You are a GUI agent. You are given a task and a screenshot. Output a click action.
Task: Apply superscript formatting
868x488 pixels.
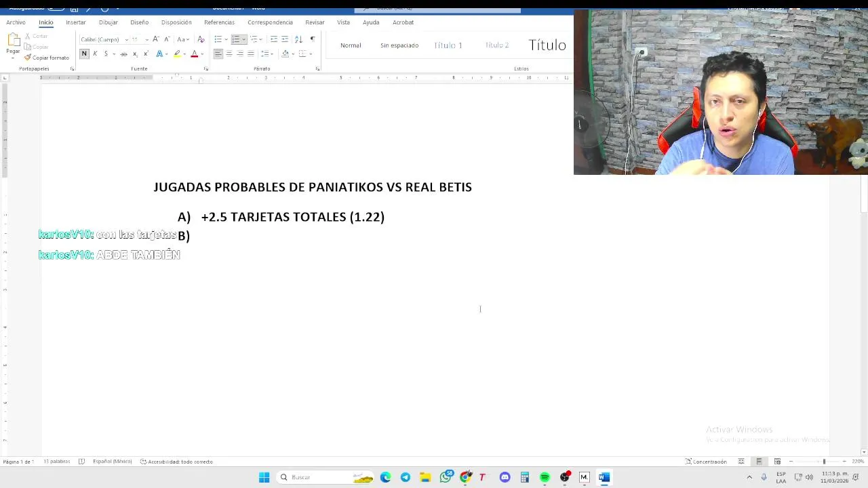point(145,54)
